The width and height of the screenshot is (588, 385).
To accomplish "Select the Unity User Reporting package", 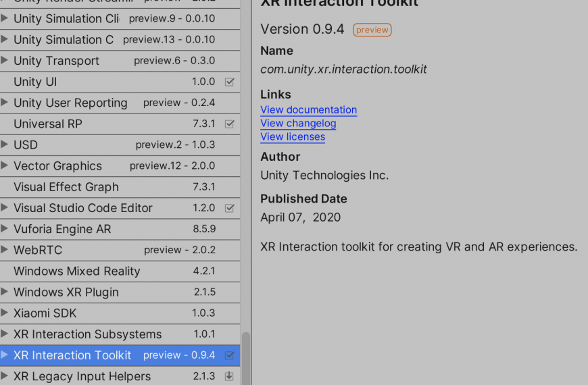I will point(120,103).
